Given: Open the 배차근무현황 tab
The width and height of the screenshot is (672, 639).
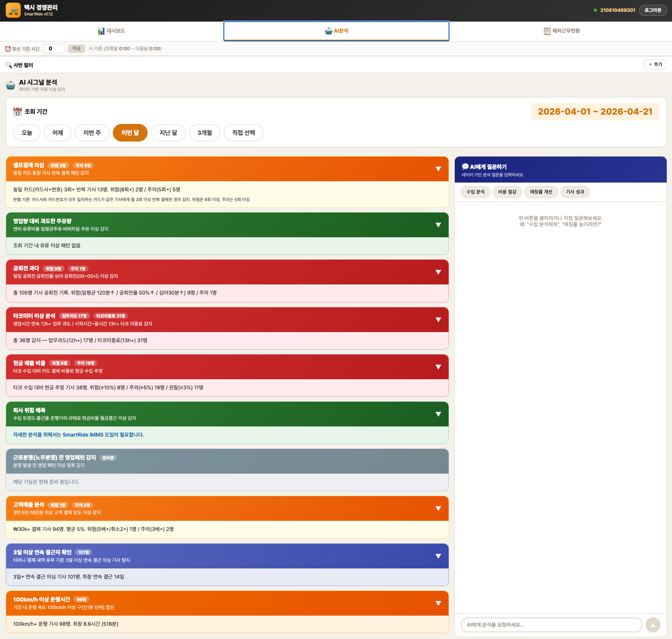Looking at the screenshot, I should [562, 31].
